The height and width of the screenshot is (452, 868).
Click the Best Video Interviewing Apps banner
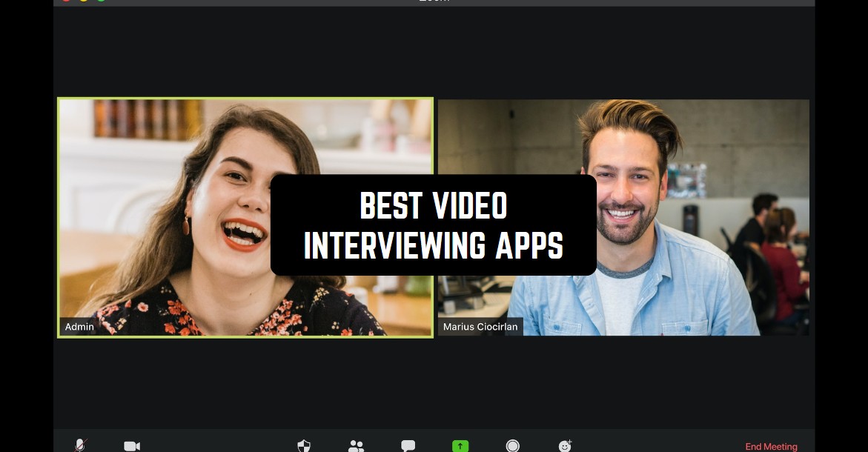tap(434, 225)
